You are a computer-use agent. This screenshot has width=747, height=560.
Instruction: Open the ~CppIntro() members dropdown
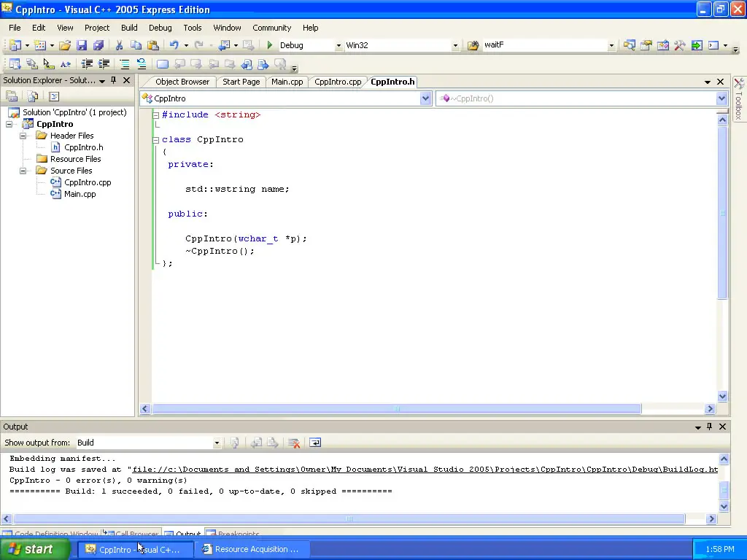[x=721, y=98]
